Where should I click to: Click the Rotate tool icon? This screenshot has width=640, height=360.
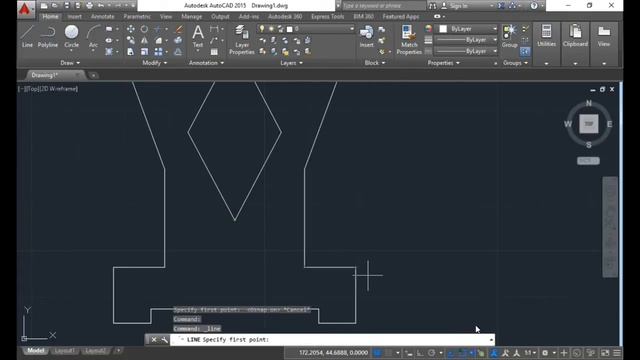click(144, 29)
